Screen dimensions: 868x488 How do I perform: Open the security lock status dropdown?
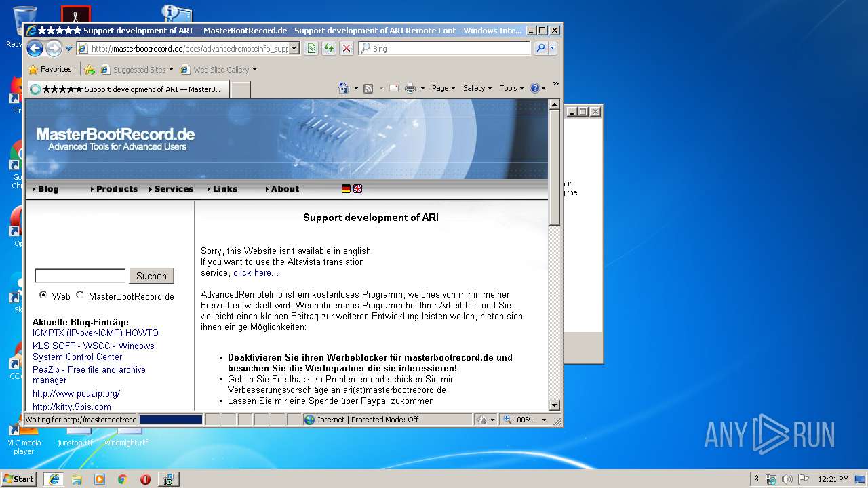486,420
